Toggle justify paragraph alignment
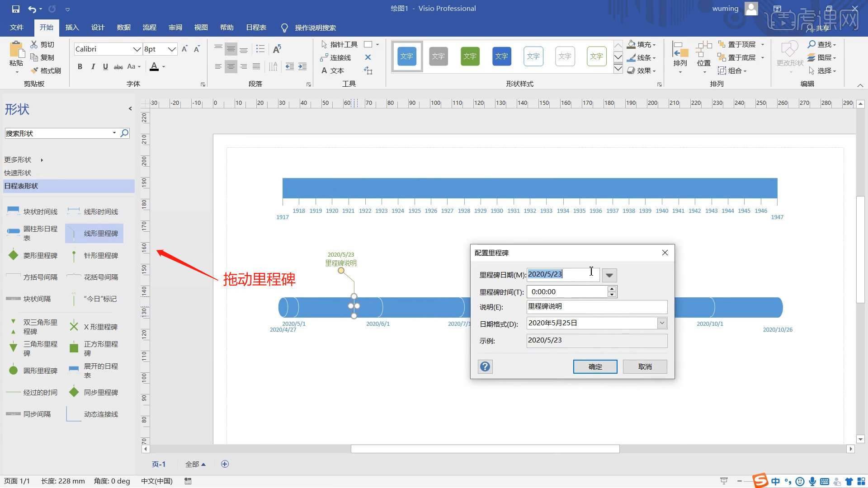The image size is (868, 488). point(256,66)
